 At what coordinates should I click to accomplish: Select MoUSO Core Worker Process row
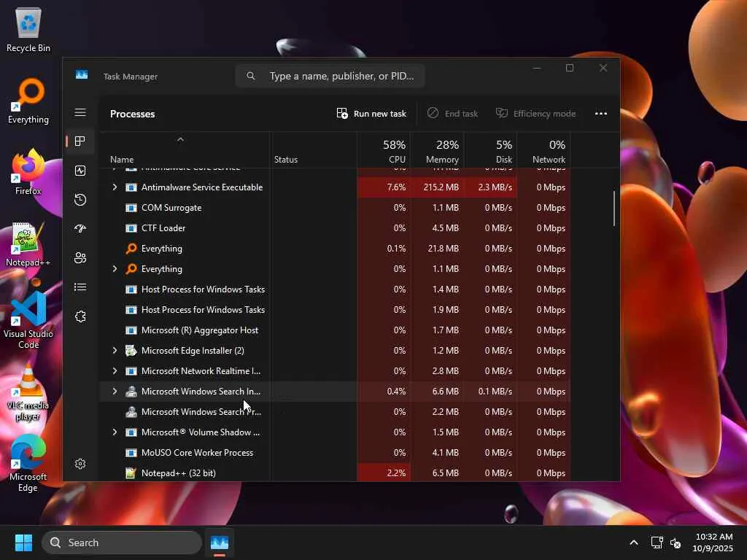point(334,452)
